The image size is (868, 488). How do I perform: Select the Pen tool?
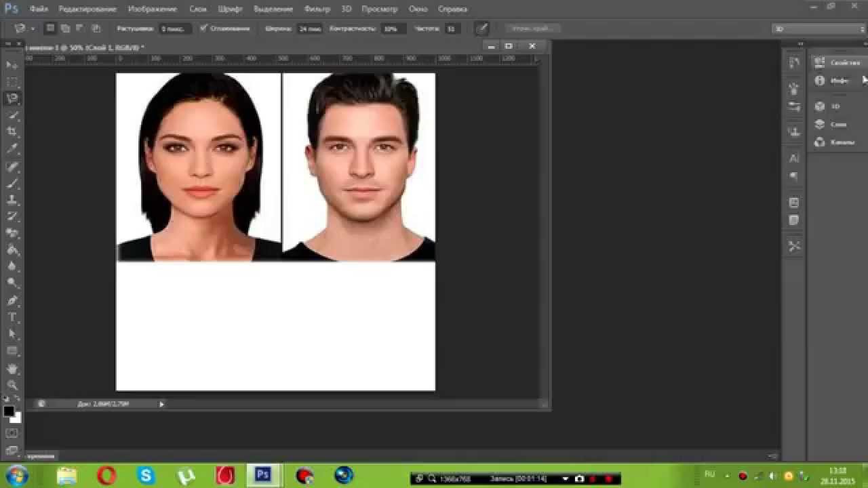click(12, 301)
